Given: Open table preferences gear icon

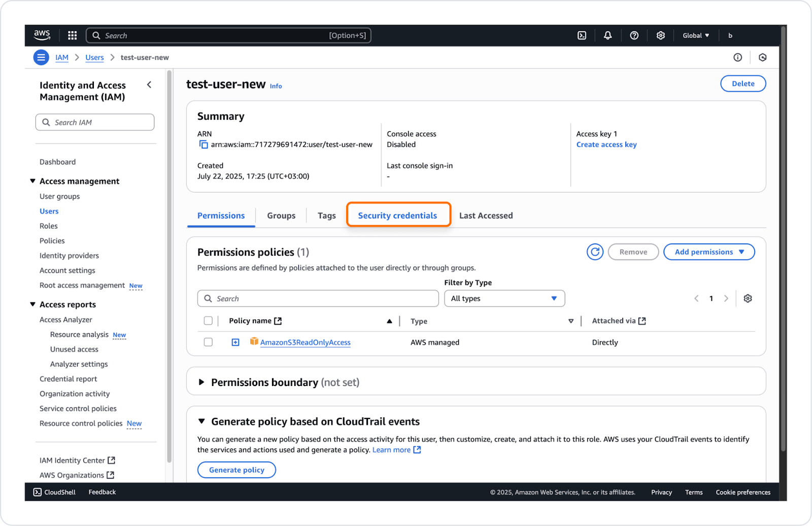Looking at the screenshot, I should (x=748, y=298).
